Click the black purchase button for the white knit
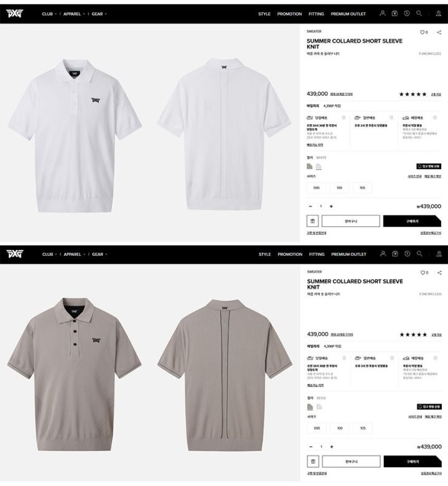Image resolution: width=448 pixels, height=486 pixels. pyautogui.click(x=412, y=221)
